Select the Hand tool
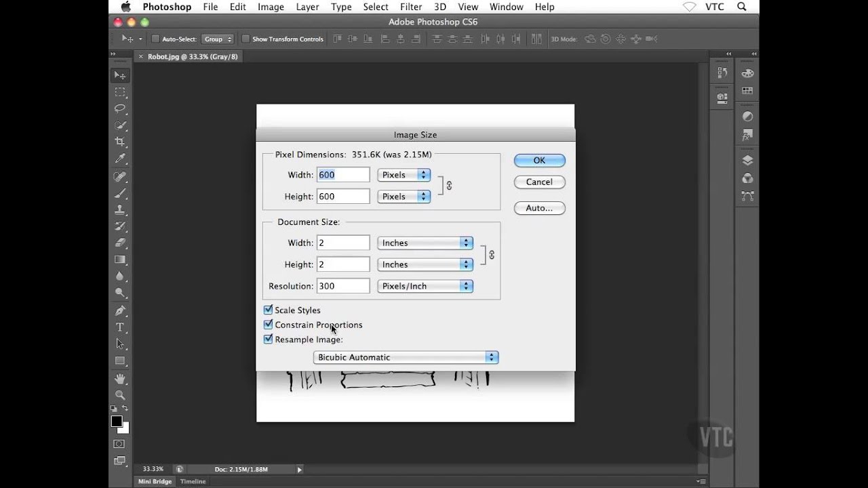868x488 pixels. click(x=120, y=378)
